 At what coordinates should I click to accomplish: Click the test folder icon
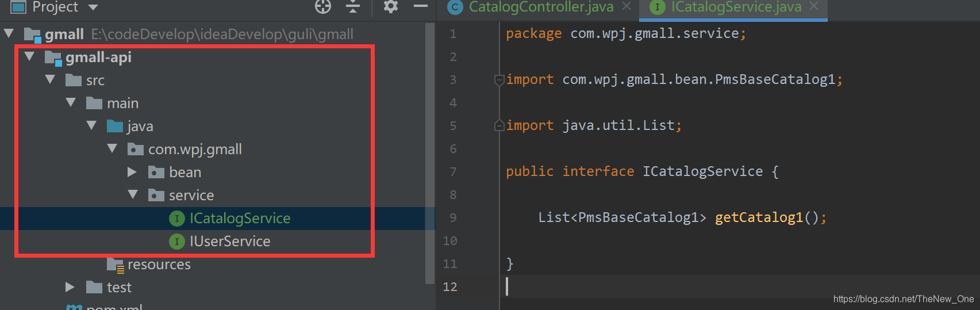tap(94, 287)
